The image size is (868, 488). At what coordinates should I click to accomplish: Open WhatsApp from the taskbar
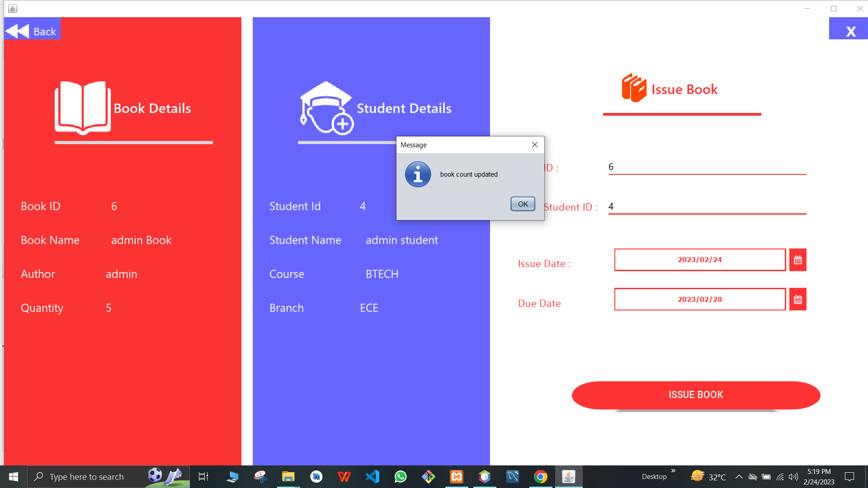pos(401,477)
